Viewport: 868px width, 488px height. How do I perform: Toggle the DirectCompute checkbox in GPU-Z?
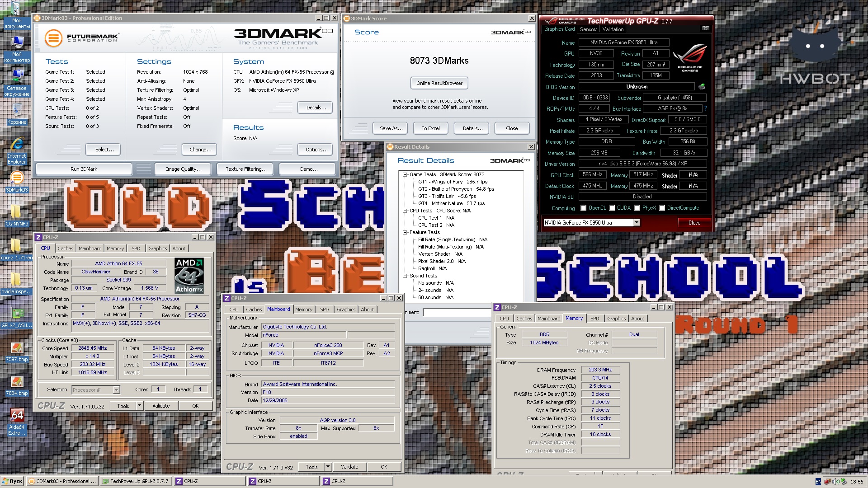tap(662, 208)
